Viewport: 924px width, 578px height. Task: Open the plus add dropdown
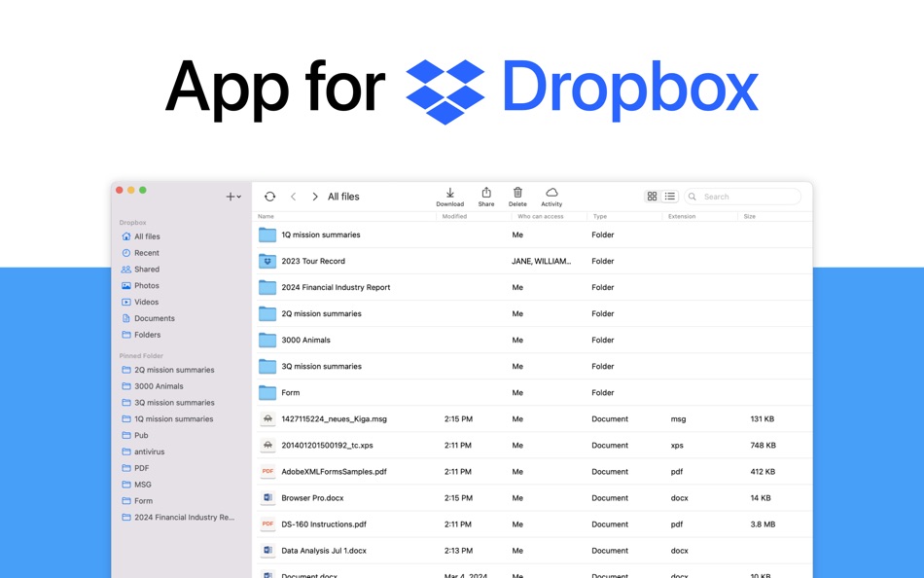233,197
